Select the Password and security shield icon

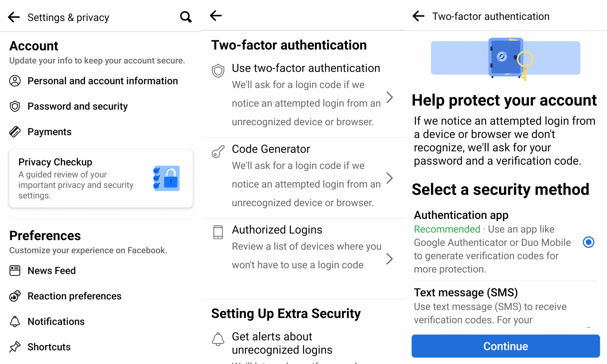15,106
